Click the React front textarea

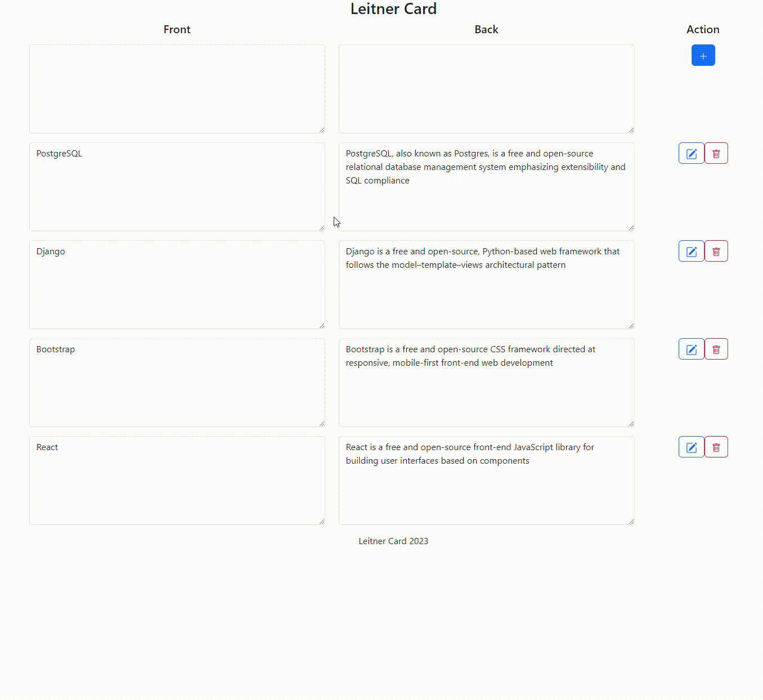[177, 481]
